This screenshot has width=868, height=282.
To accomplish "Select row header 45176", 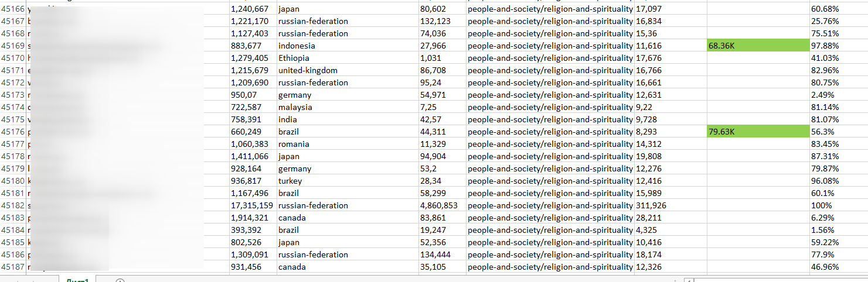I will 13,132.
